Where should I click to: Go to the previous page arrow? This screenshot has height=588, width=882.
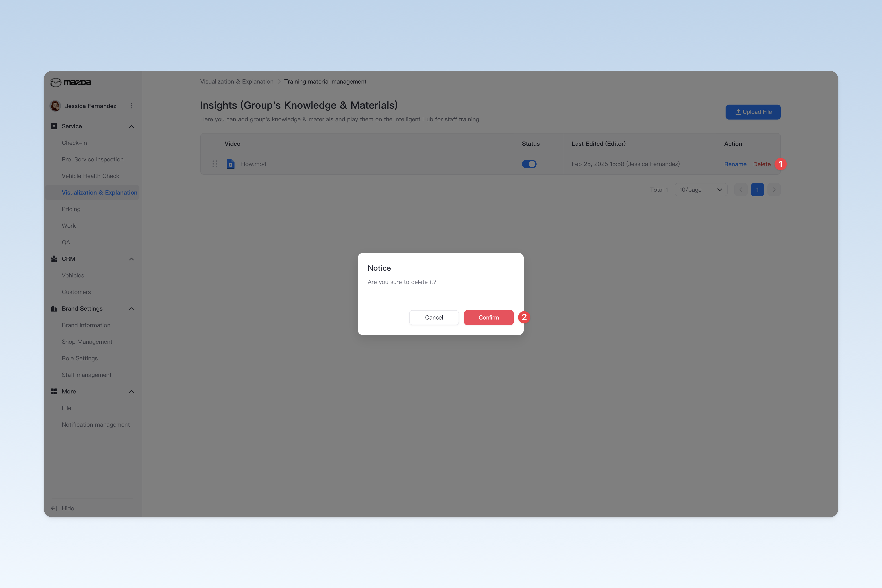741,190
